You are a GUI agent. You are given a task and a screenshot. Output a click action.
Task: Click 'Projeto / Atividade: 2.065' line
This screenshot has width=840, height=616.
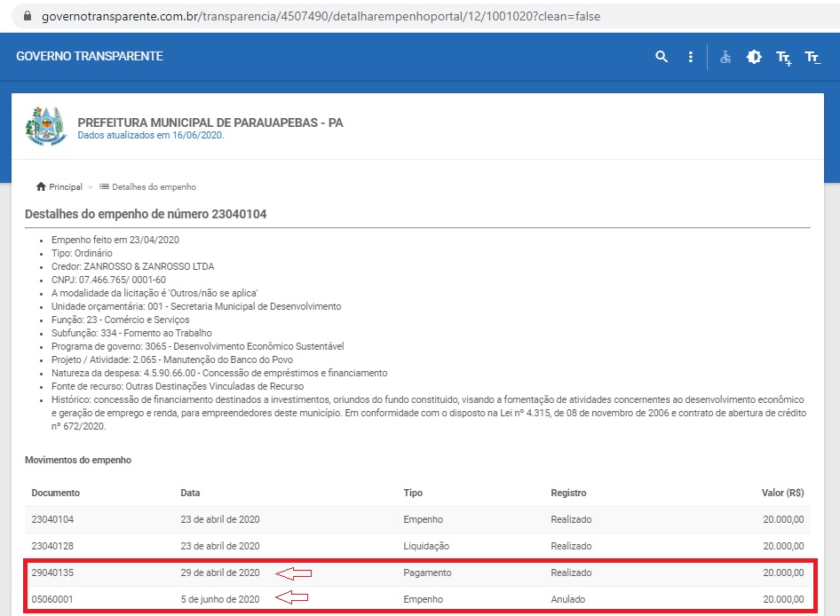(172, 360)
